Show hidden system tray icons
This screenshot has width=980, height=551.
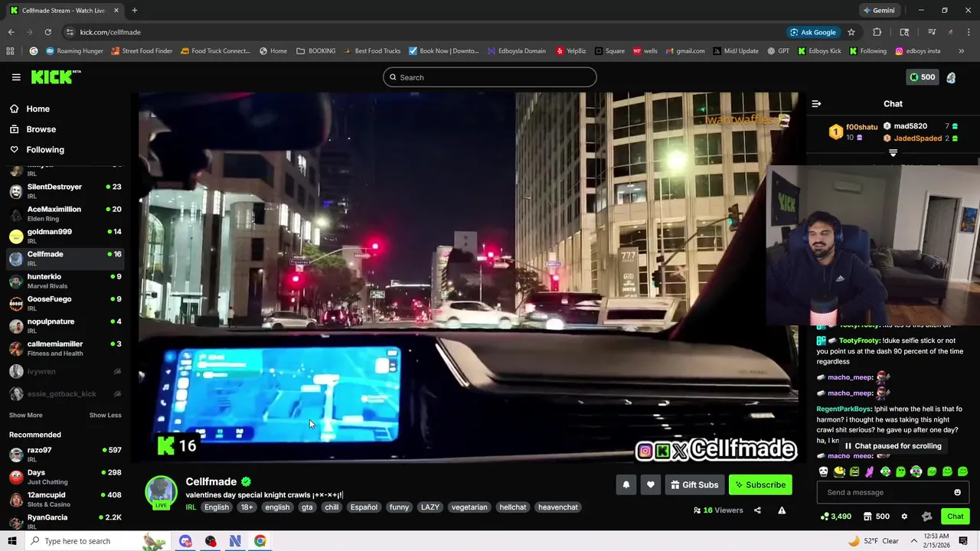(913, 541)
